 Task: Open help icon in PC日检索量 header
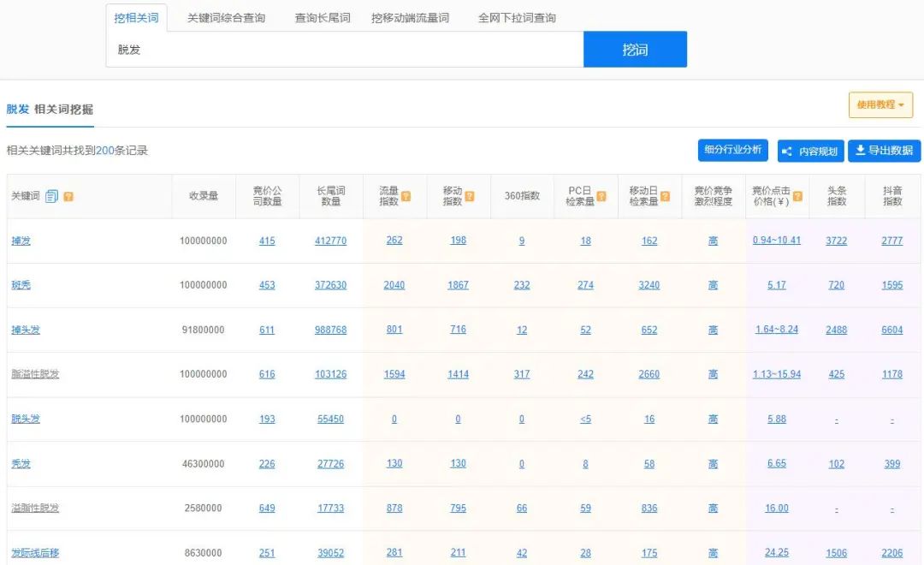coord(601,196)
